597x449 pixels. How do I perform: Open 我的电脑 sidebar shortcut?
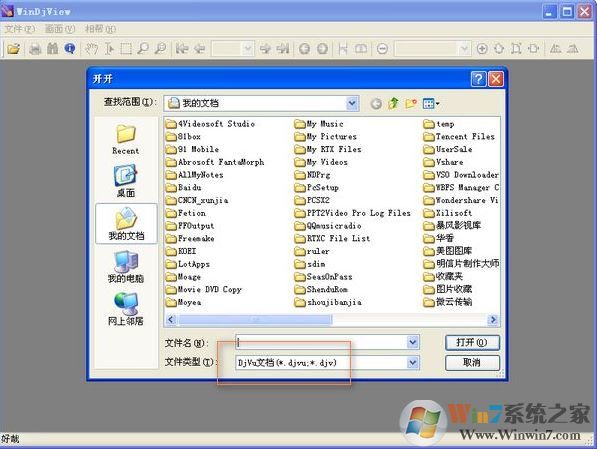(126, 267)
